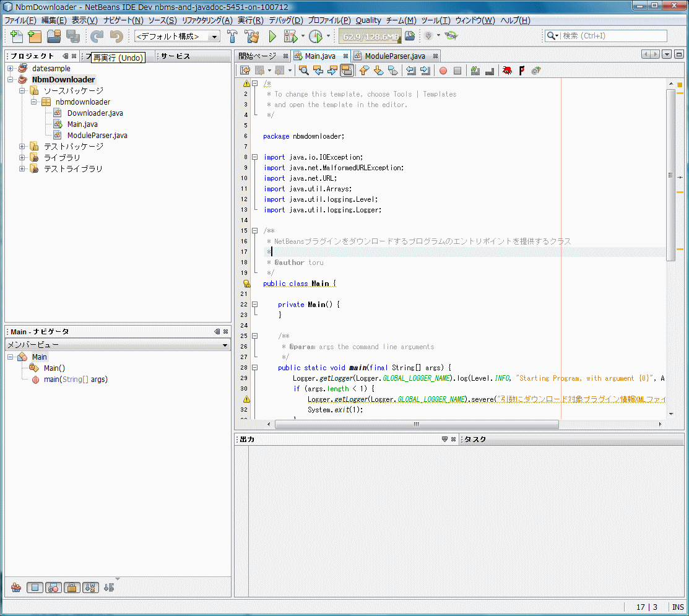Select Downloader.java in the project tree

(x=95, y=113)
